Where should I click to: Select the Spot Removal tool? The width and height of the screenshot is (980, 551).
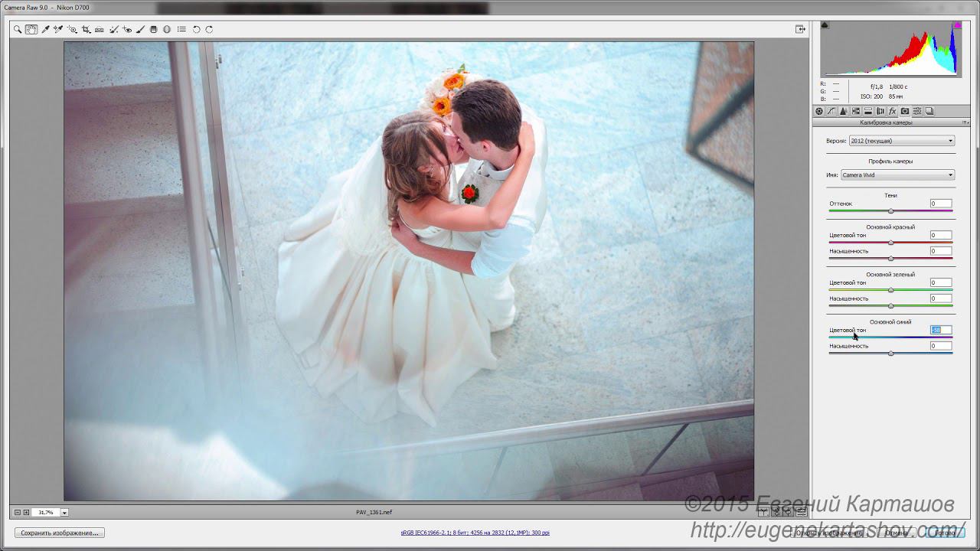[114, 29]
